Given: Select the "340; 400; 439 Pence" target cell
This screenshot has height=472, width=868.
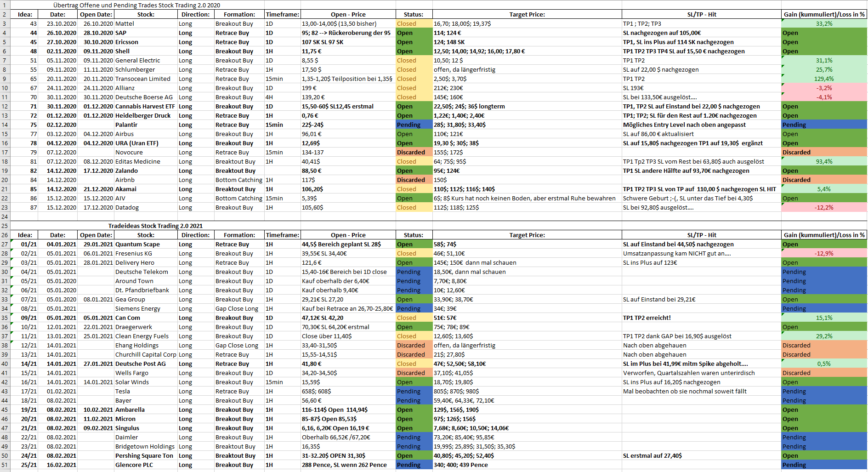Looking at the screenshot, I should 527,465.
